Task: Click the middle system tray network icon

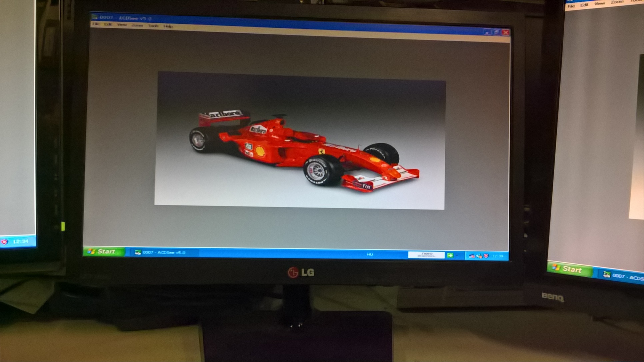Action: coord(479,256)
